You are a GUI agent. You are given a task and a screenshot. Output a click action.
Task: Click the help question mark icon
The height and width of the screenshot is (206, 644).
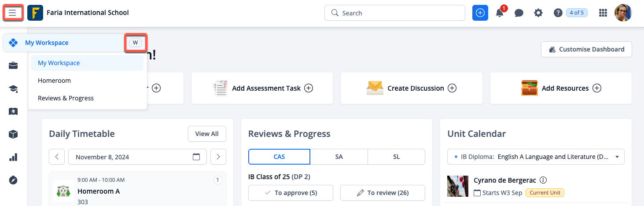pos(558,13)
